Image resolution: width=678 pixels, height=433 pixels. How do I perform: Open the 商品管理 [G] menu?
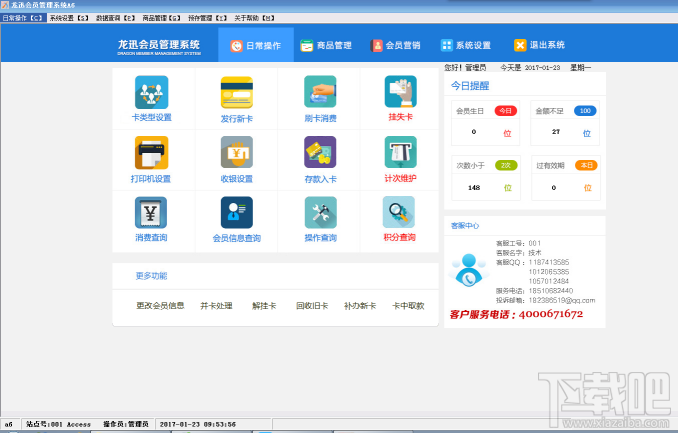[161, 18]
